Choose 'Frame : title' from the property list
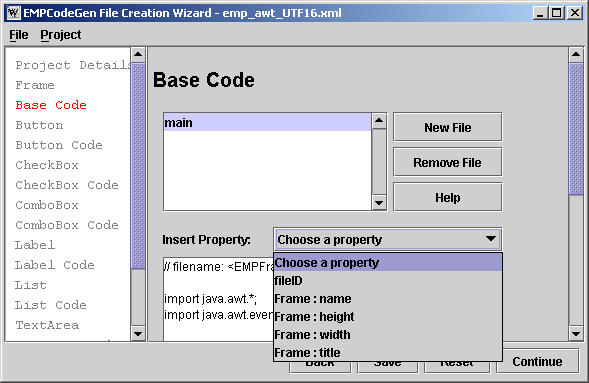 [x=388, y=352]
